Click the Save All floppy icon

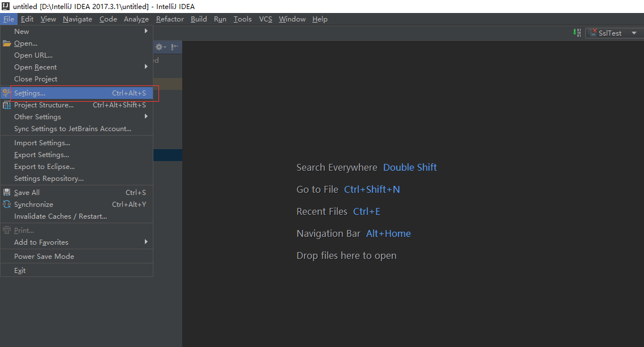click(7, 192)
